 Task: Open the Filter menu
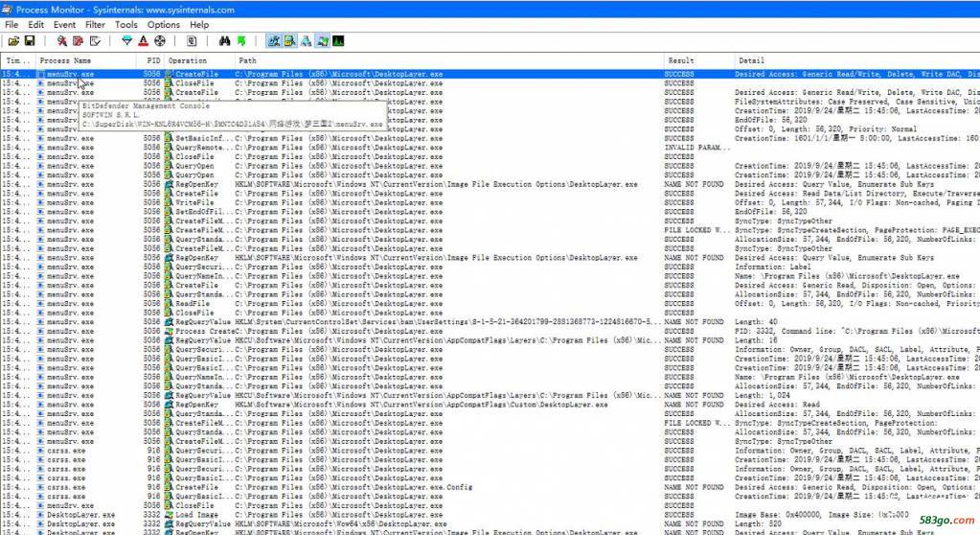95,24
